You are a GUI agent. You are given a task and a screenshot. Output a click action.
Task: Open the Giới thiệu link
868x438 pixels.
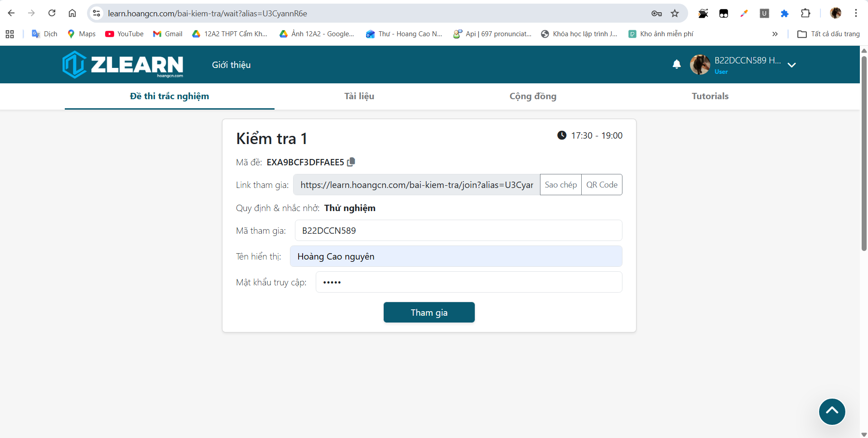pyautogui.click(x=231, y=65)
